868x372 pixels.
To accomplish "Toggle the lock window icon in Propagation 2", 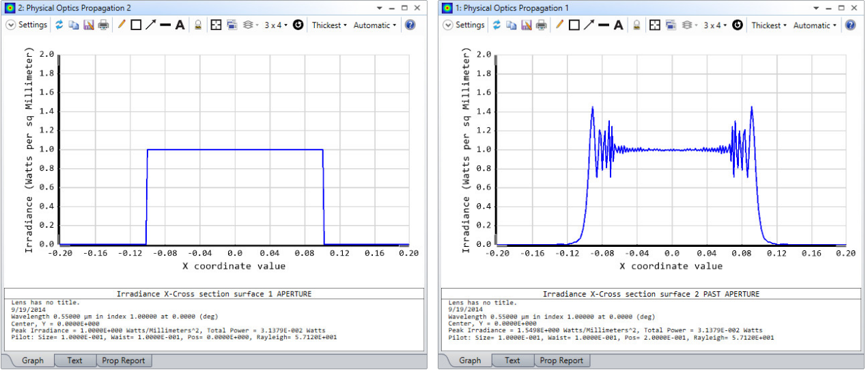I will pos(198,25).
